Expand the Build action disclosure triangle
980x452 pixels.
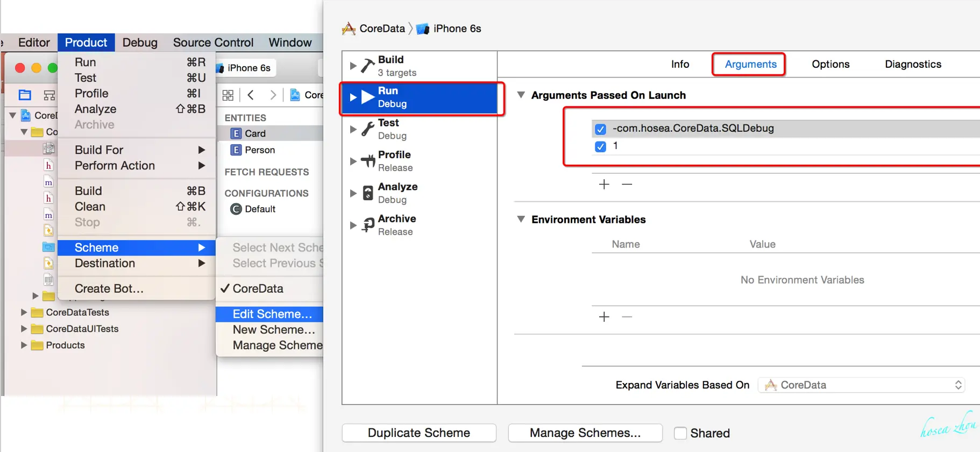pyautogui.click(x=353, y=66)
